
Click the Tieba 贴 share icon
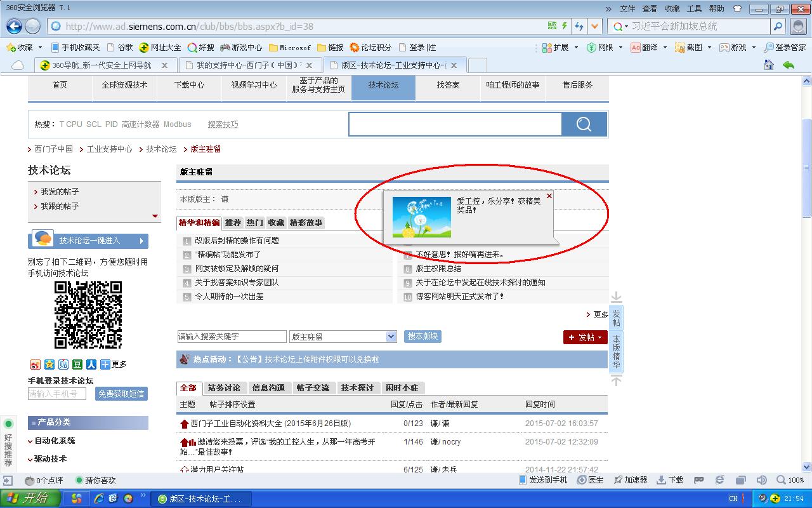click(x=63, y=364)
